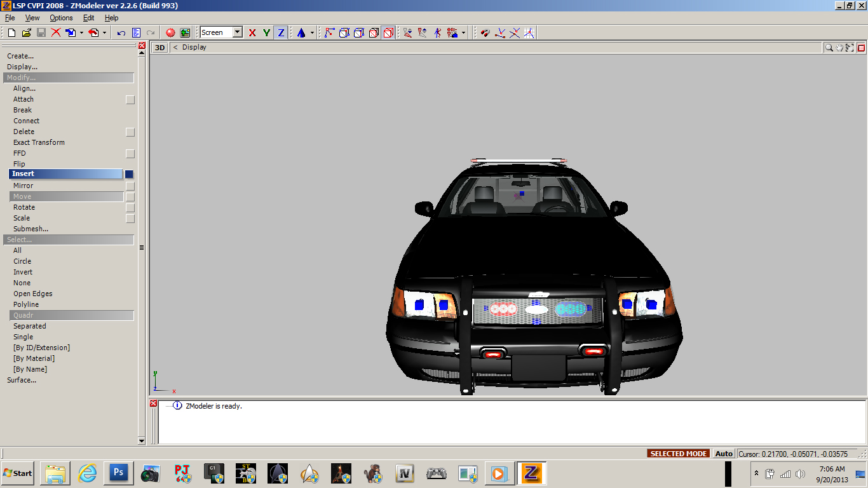Open the Edit menu
This screenshot has height=488, width=868.
[88, 18]
